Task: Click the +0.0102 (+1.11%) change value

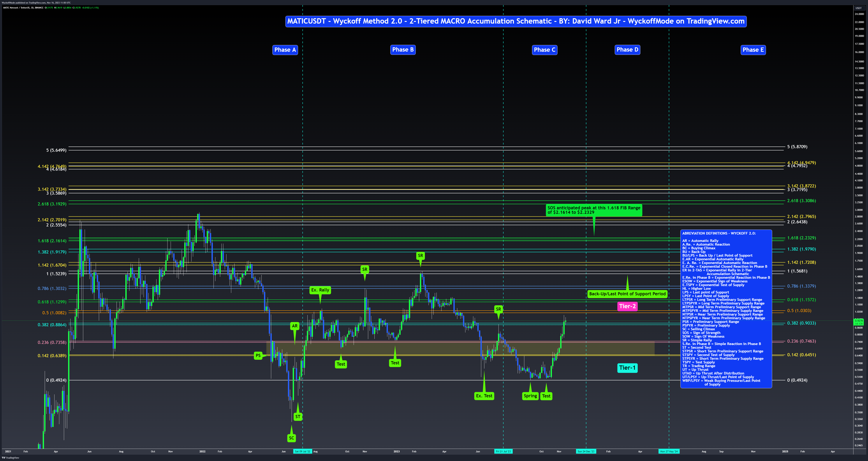Action: point(90,7)
